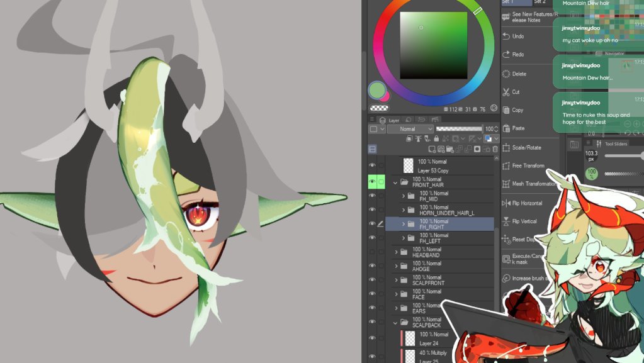The height and width of the screenshot is (363, 644).
Task: Pick a shade in the color square
Action: pos(434,45)
